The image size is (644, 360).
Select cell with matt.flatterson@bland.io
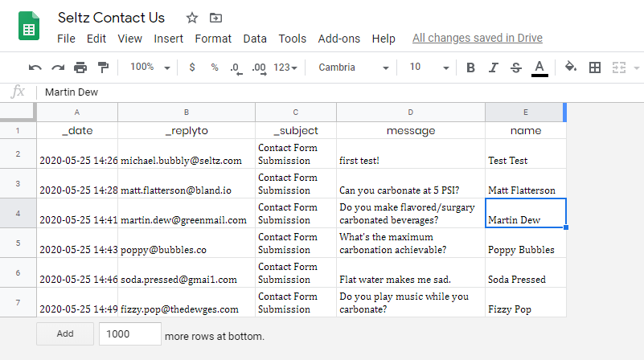click(187, 183)
